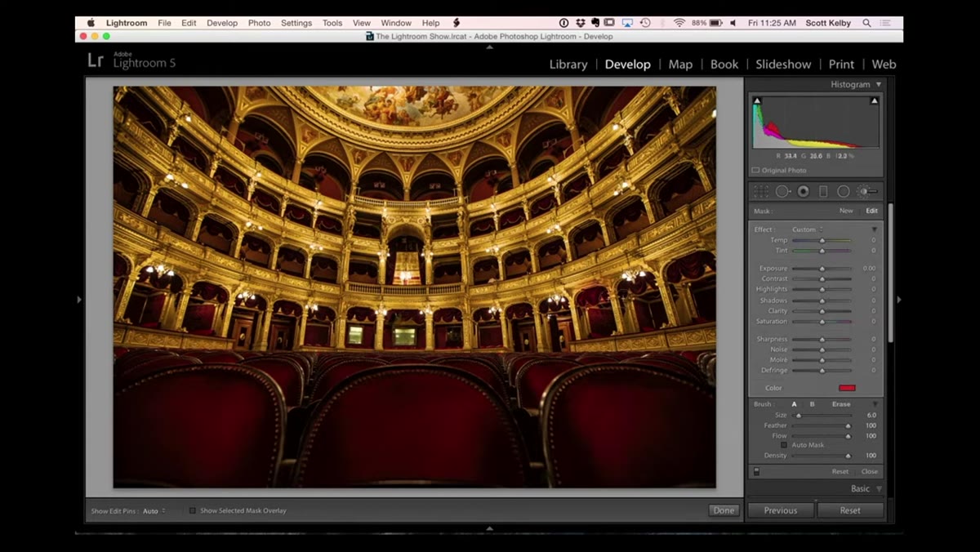Open Spotlight search icon

click(x=866, y=23)
